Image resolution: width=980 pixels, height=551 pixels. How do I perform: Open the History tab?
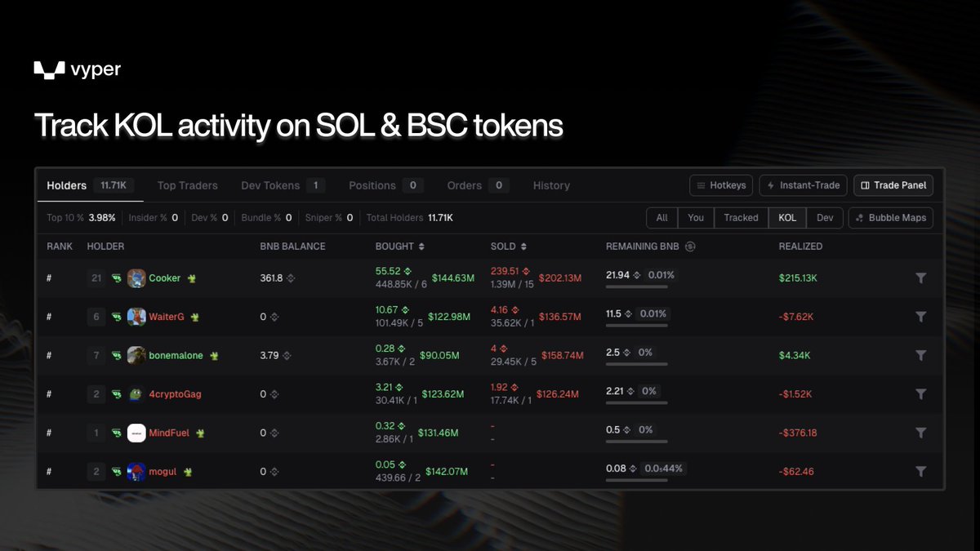click(551, 185)
